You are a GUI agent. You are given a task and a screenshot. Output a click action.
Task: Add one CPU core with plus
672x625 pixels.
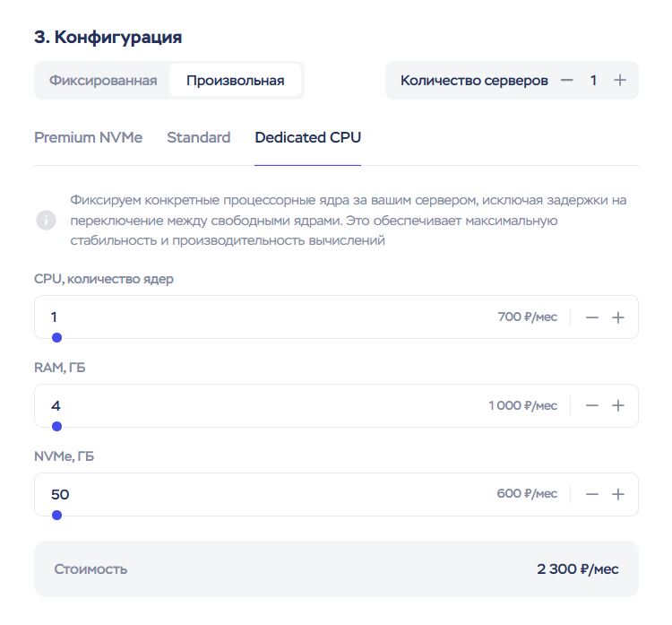pos(617,317)
